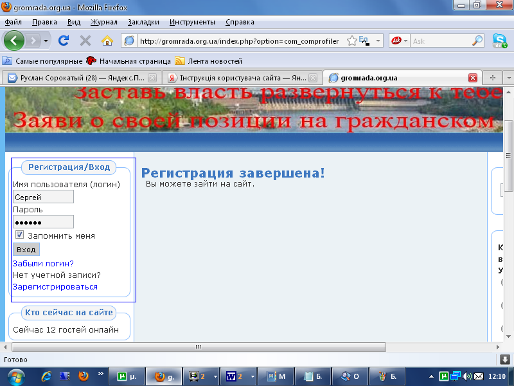Follow the Зарегистрироваться link
Screen dimensions: 514x386
click(x=55, y=287)
